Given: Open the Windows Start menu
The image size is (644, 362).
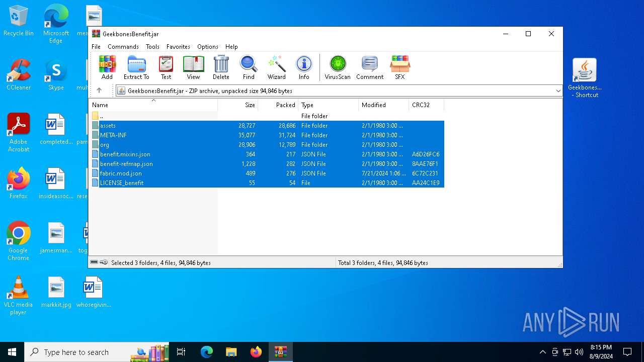Looking at the screenshot, I should (x=12, y=352).
